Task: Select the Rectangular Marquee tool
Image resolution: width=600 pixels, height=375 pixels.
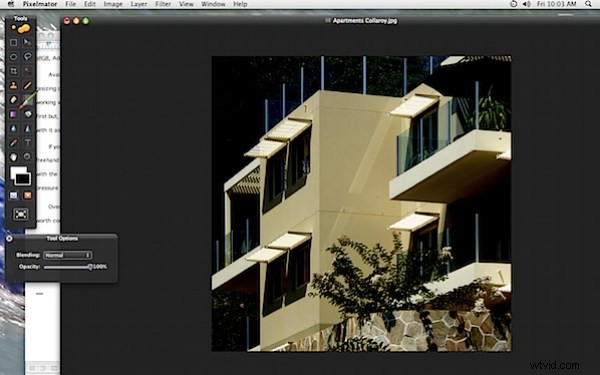Action: [13, 42]
